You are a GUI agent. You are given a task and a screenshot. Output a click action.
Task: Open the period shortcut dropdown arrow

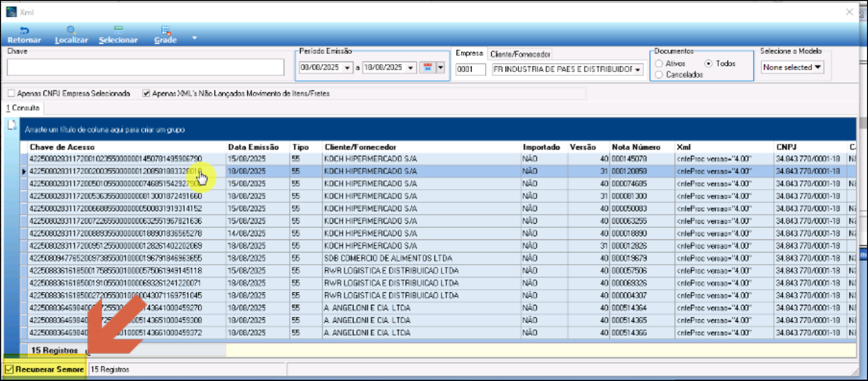440,67
